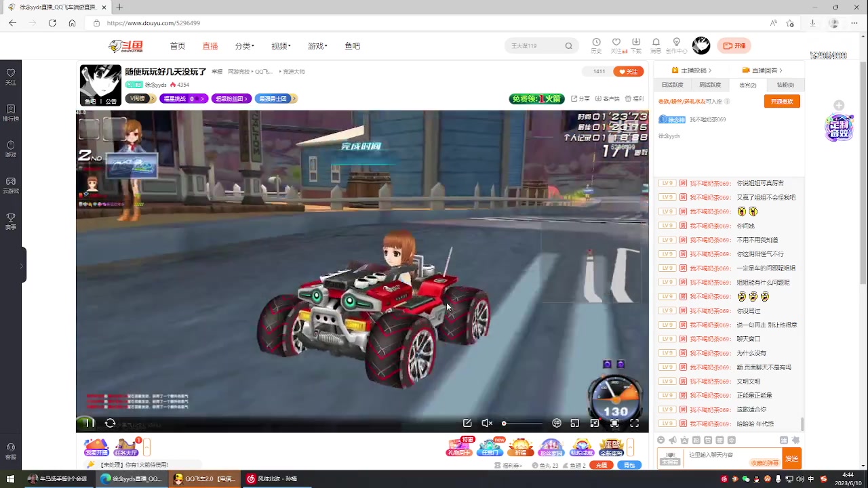Click the 开通贵族 button
This screenshot has height=488, width=868.
(782, 101)
